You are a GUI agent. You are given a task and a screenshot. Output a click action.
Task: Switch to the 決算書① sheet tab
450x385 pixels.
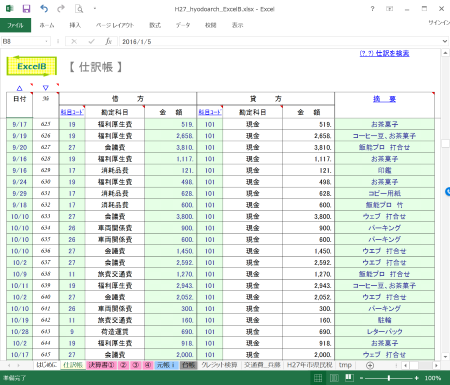point(101,365)
